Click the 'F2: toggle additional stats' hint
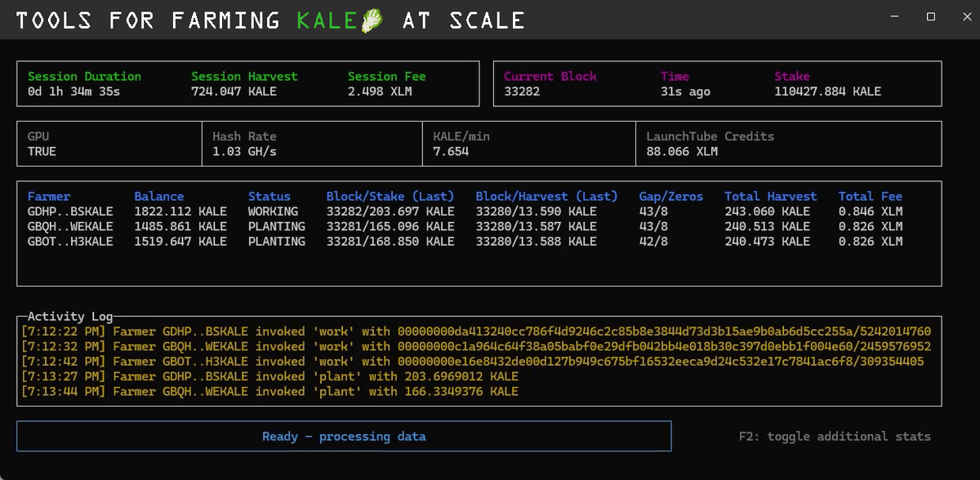The image size is (980, 480). 834,437
